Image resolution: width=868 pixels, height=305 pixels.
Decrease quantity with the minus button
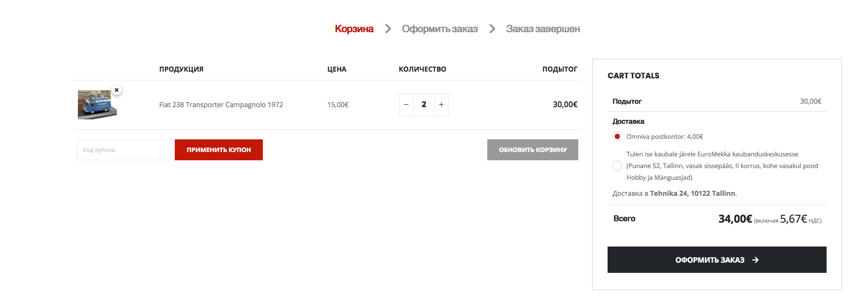[x=406, y=105]
